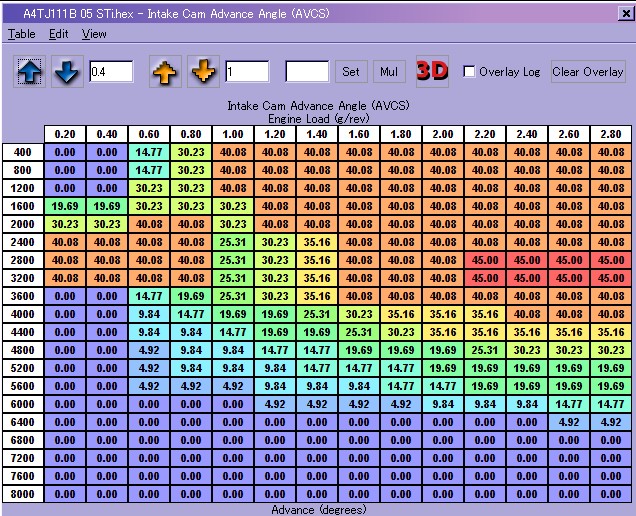Select the 0.20 engine load column header
Image resolution: width=636 pixels, height=516 pixels.
point(65,134)
